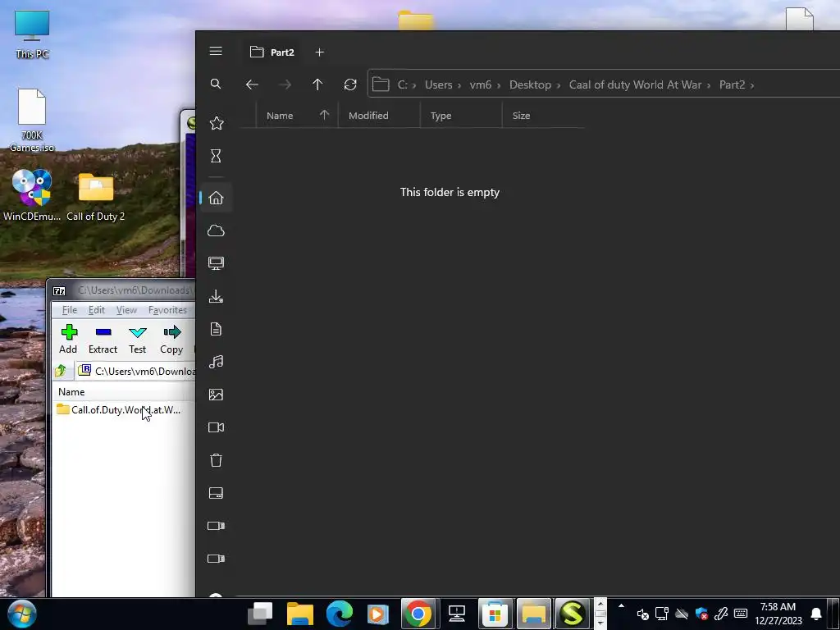Select the Part2 tab
This screenshot has height=630, width=840.
272,52
